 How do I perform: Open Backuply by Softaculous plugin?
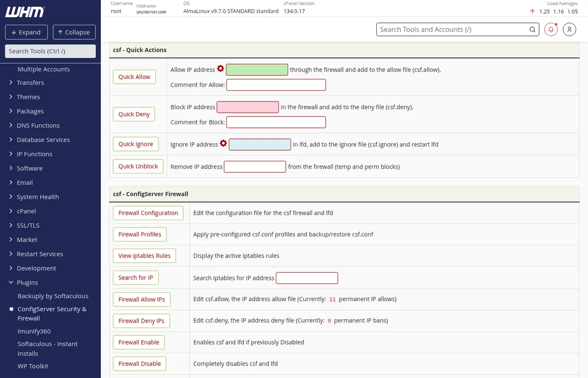pyautogui.click(x=53, y=296)
